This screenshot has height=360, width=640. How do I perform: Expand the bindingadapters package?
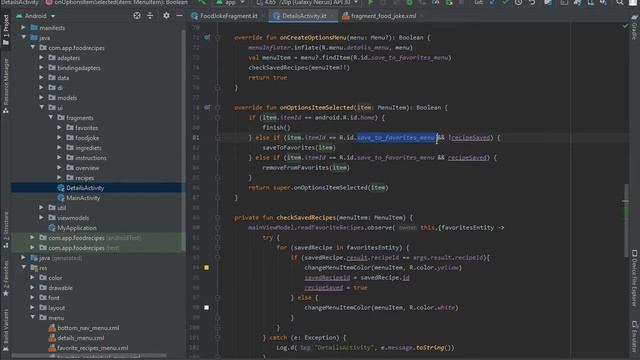41,68
